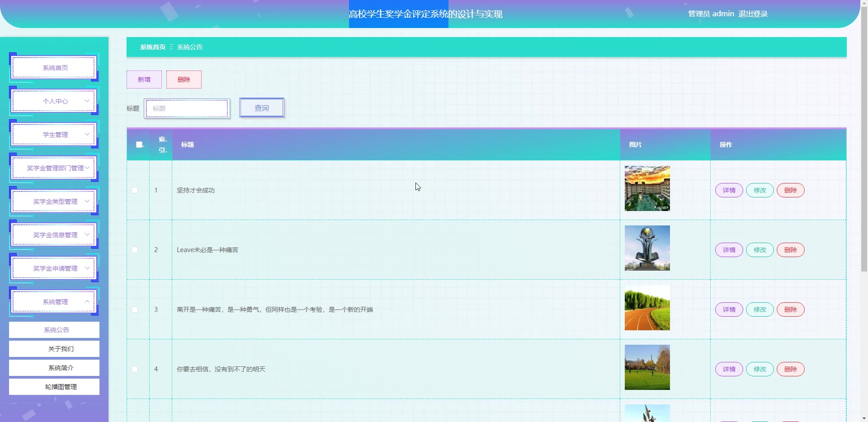Focus the 标题 search input field
The height and width of the screenshot is (422, 868).
point(187,108)
